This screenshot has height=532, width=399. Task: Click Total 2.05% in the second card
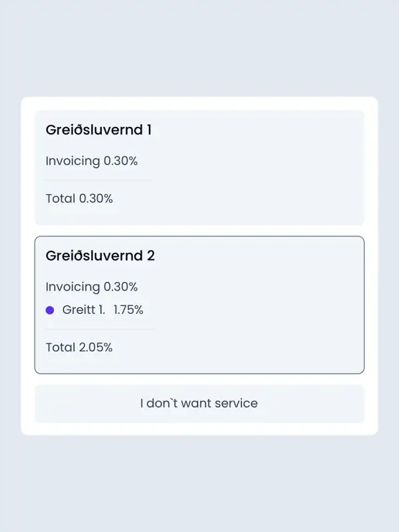79,347
